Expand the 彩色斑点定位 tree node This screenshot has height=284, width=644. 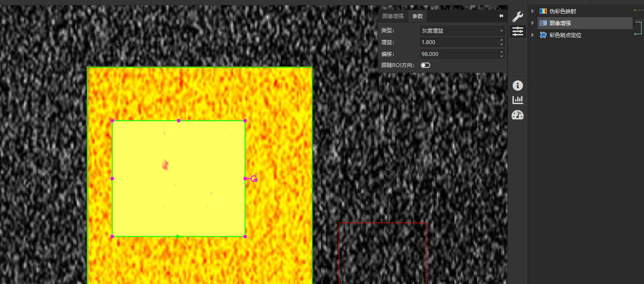[533, 35]
